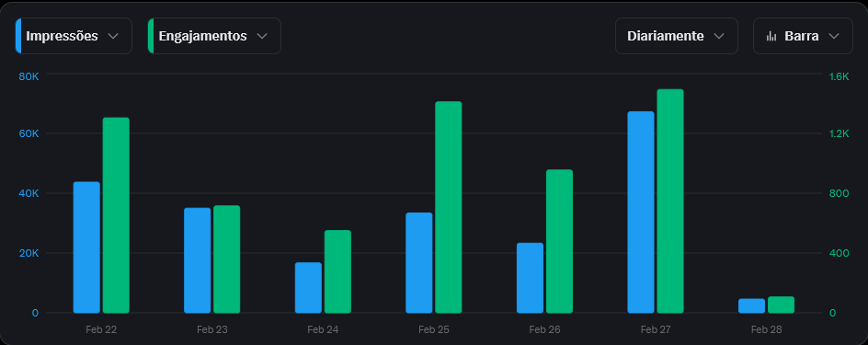The image size is (868, 345).
Task: Click the blue Impressões color indicator
Action: (18, 36)
